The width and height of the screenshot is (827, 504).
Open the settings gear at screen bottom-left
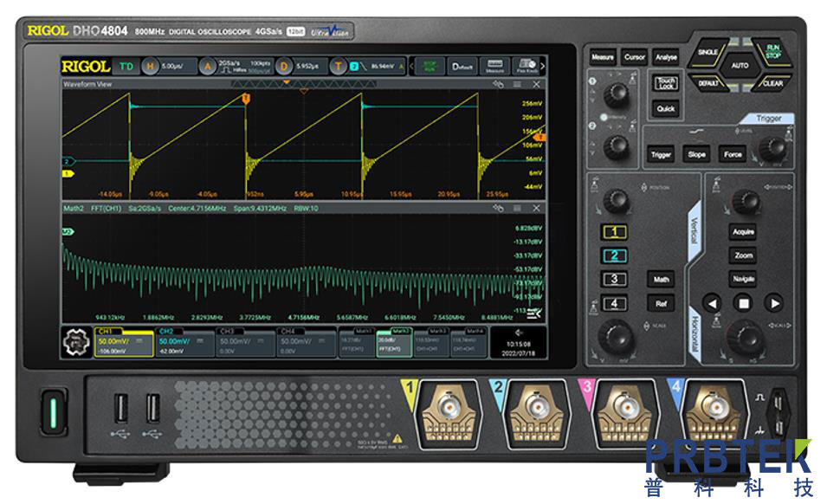[x=77, y=342]
